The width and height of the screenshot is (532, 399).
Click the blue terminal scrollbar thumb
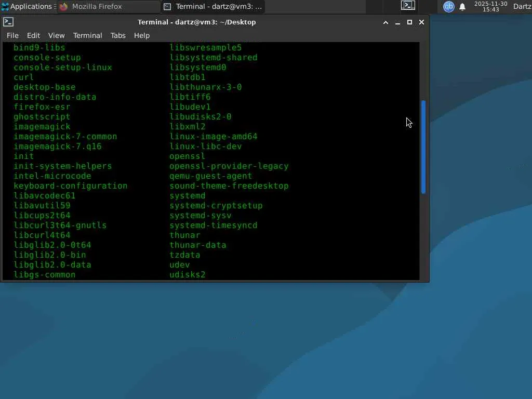[423, 147]
